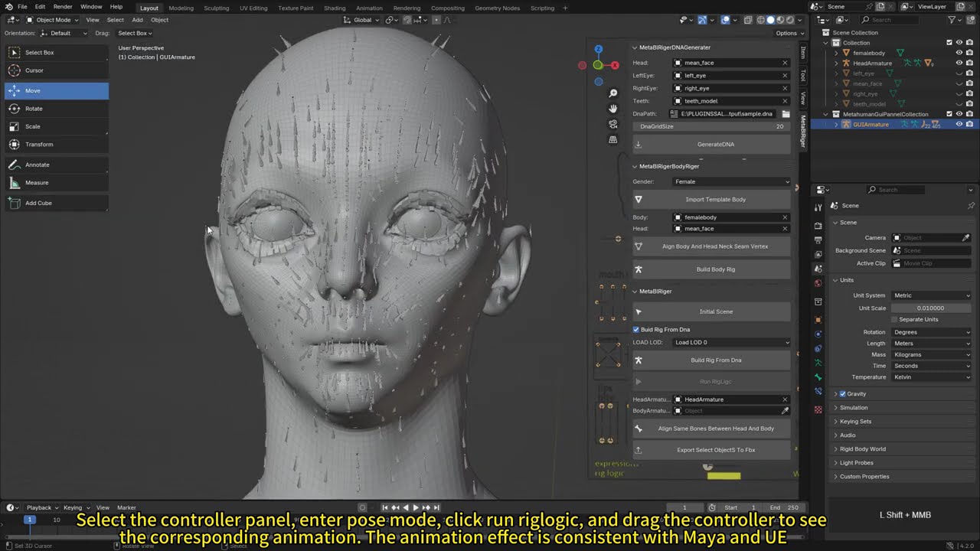Expand the Simulation section

click(x=854, y=408)
